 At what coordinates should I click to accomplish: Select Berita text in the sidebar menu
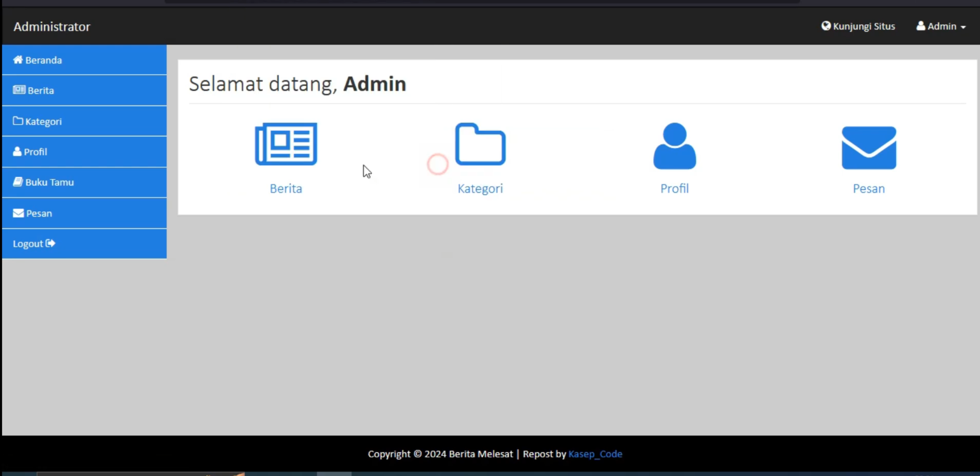41,90
